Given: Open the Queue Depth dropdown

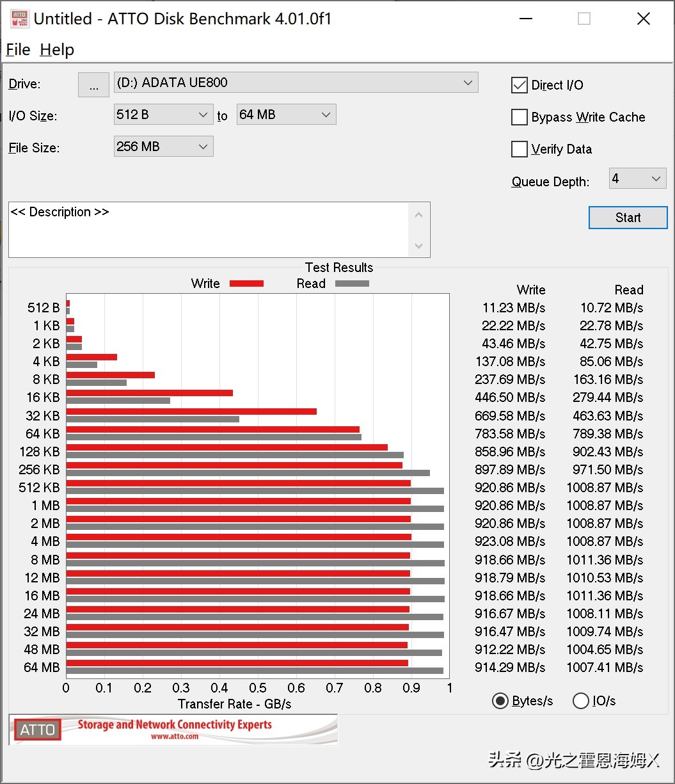Looking at the screenshot, I should pyautogui.click(x=637, y=179).
